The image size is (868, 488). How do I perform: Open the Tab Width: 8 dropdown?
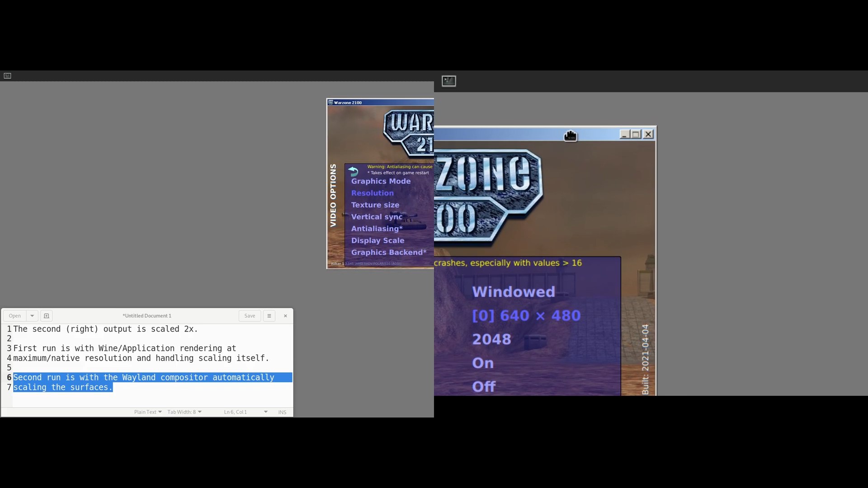(184, 412)
